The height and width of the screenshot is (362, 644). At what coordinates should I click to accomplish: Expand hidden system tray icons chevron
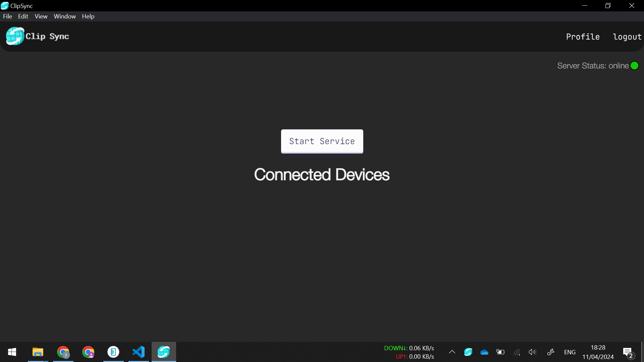[x=452, y=352]
